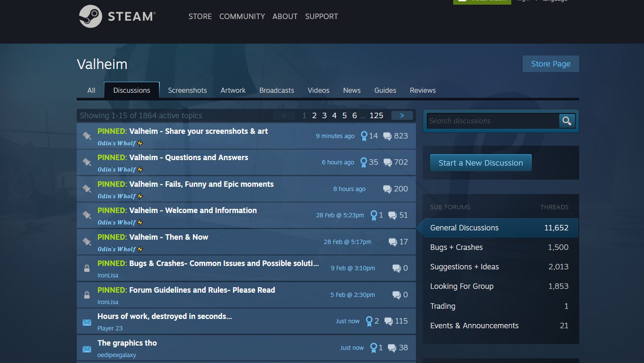Click envelope icon of The graphics tho thread

87,349
